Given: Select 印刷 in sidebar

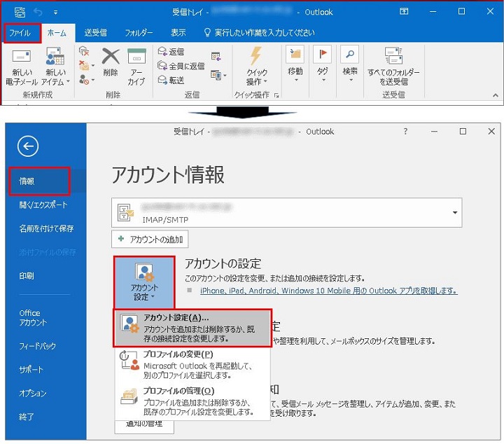Looking at the screenshot, I should [27, 276].
